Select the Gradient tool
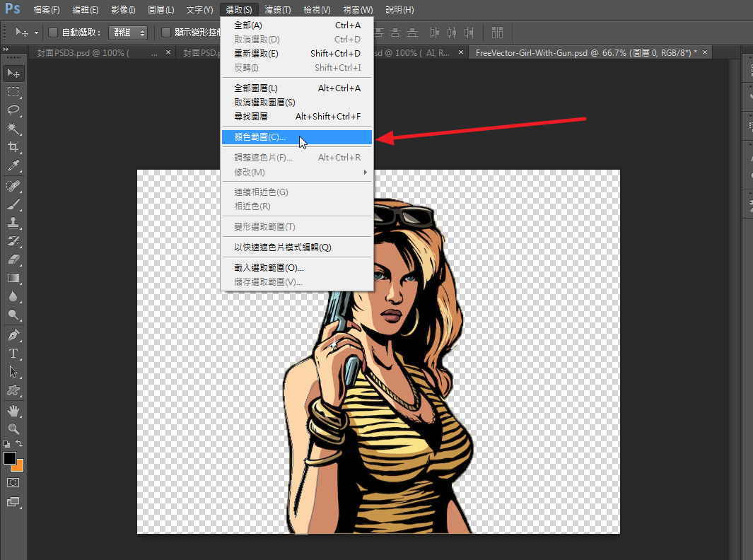This screenshot has height=560, width=753. (13, 278)
